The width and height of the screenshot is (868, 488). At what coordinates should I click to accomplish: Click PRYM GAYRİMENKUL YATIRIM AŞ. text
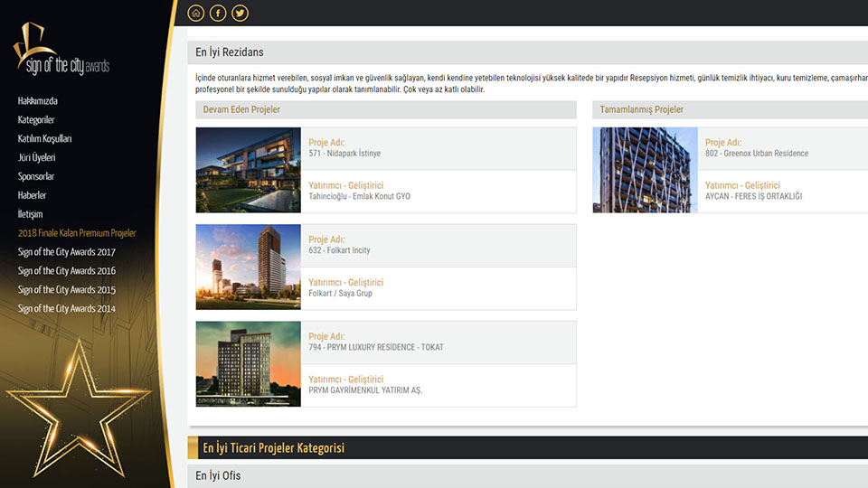(365, 390)
